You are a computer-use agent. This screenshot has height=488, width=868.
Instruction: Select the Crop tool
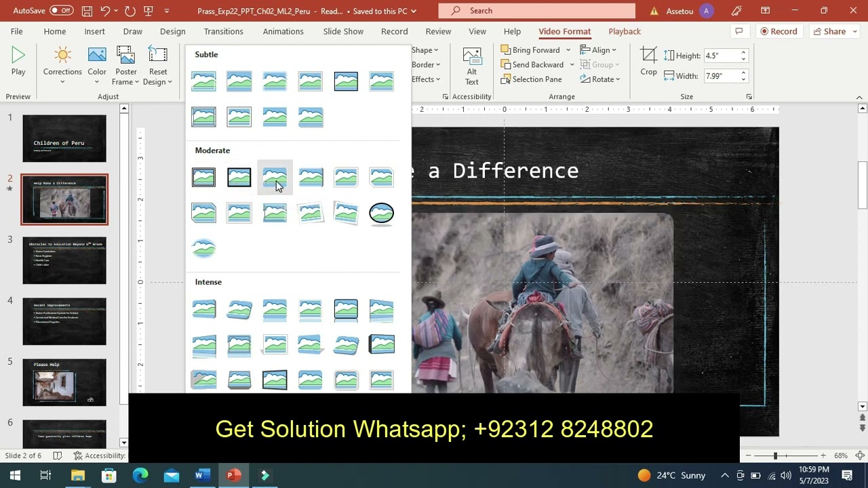pyautogui.click(x=648, y=62)
